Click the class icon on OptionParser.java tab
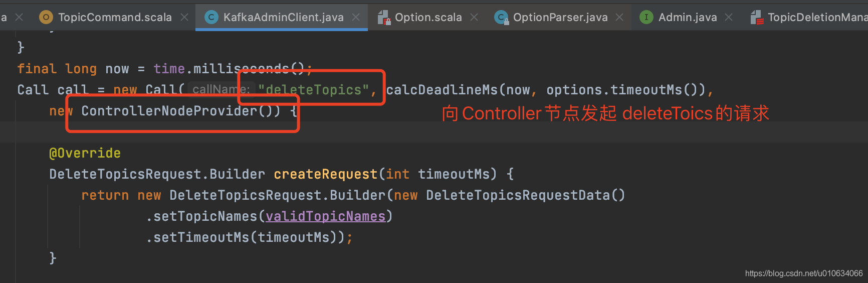Image resolution: width=868 pixels, height=283 pixels. [x=501, y=18]
